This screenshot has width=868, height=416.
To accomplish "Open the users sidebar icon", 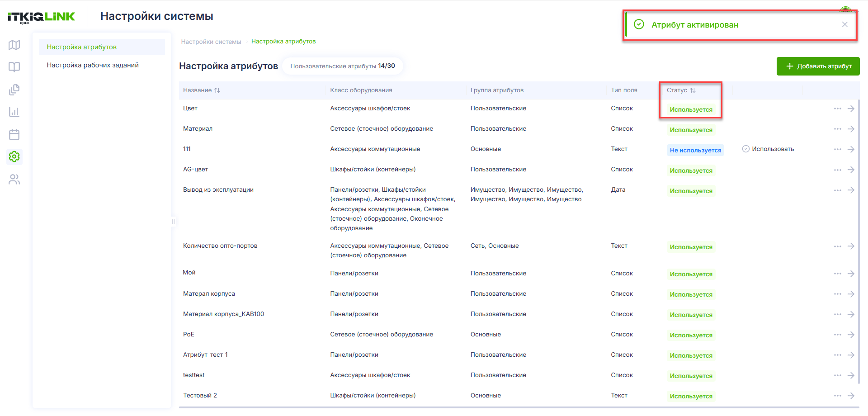I will click(14, 180).
